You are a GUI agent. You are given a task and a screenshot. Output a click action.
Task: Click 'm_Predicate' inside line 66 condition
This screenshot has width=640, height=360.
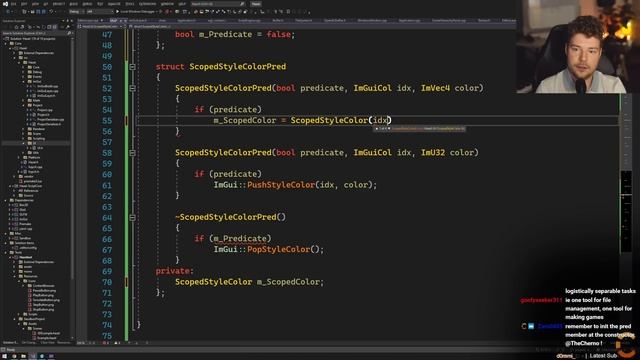(x=240, y=239)
